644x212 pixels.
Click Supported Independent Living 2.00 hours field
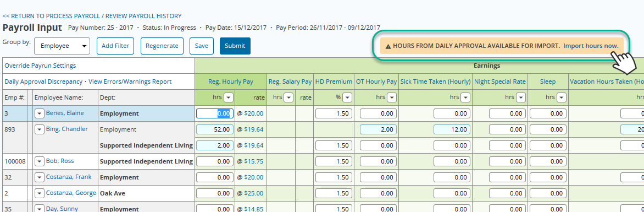click(215, 145)
